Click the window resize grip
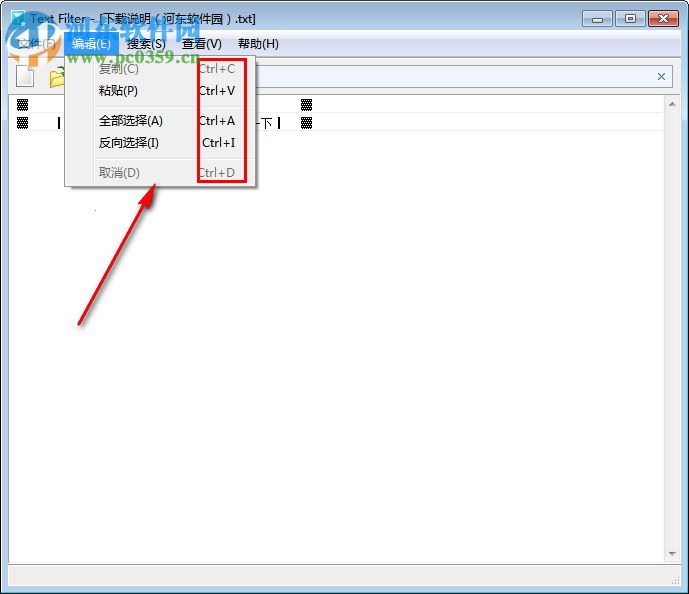 click(x=675, y=580)
